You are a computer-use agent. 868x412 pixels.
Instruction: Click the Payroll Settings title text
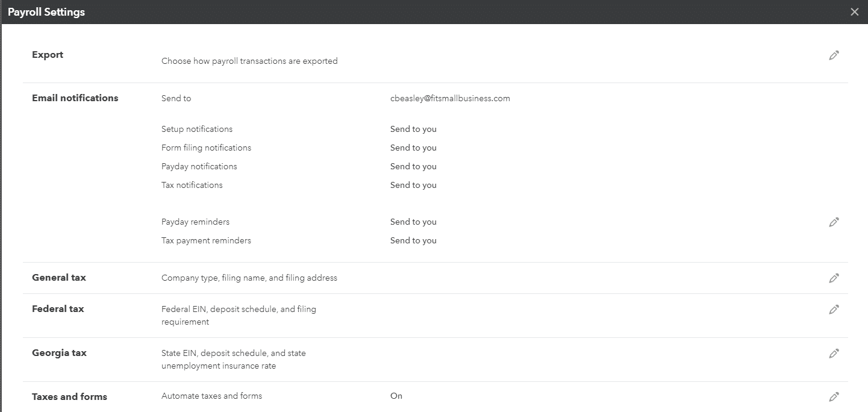[x=46, y=12]
